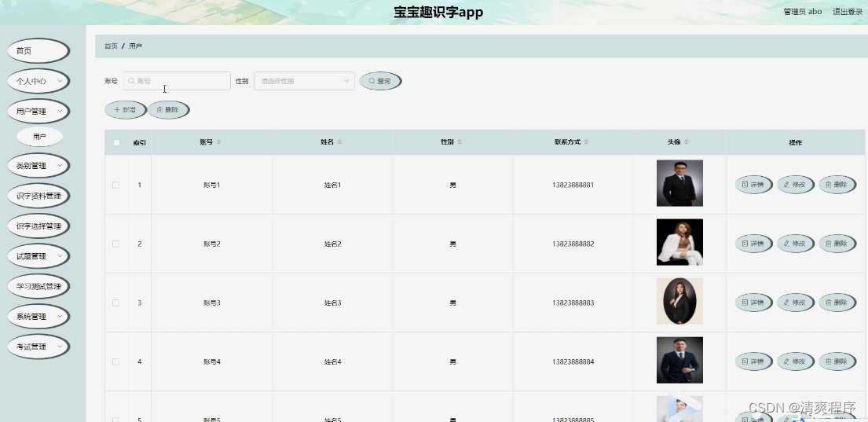Click 删除 for 账号2 row
This screenshot has height=422, width=868.
[837, 243]
